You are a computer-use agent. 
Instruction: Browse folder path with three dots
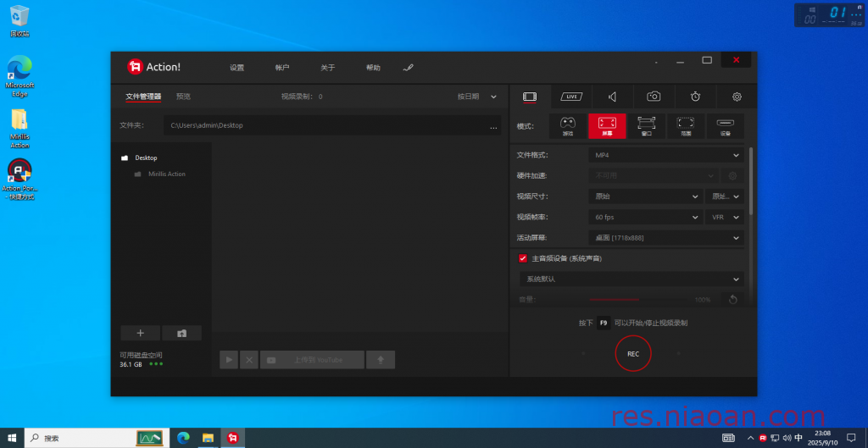(493, 125)
